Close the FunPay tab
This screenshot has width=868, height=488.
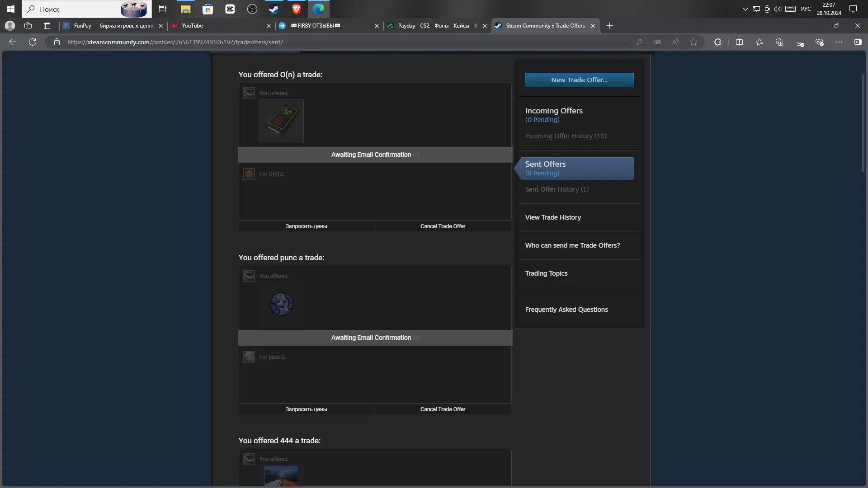pos(160,26)
